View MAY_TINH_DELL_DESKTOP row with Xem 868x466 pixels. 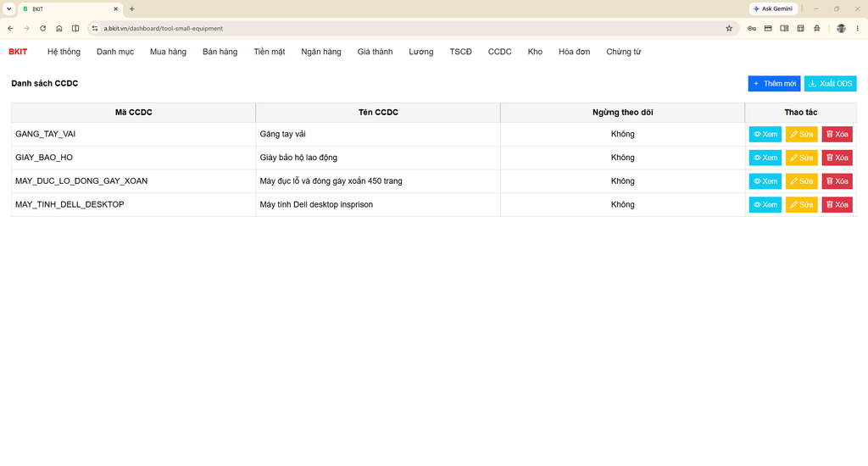[765, 205]
